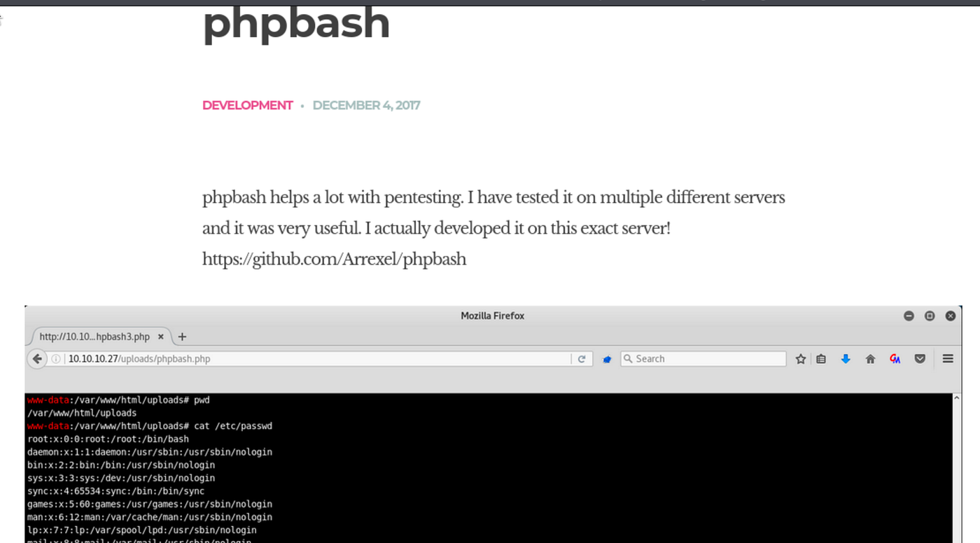Open the bookmarks list icon
Screen dimensions: 980x543
821,359
